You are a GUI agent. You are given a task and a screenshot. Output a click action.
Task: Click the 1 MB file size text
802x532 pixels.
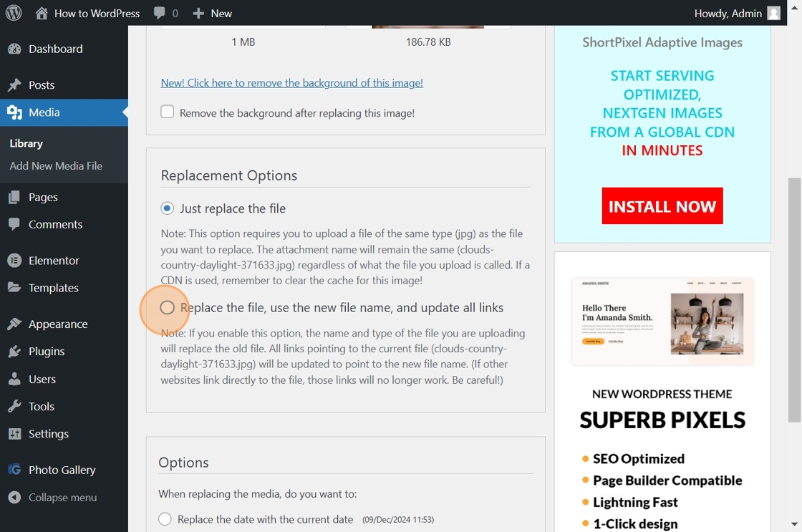pyautogui.click(x=243, y=42)
